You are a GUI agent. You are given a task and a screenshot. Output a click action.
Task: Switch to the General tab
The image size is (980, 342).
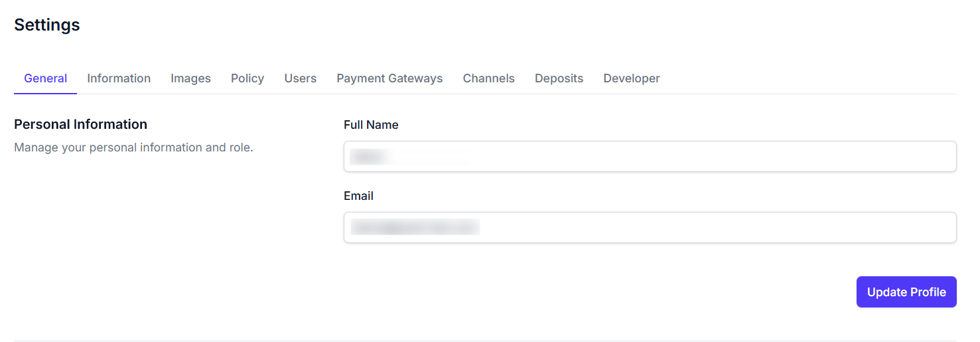pos(45,78)
